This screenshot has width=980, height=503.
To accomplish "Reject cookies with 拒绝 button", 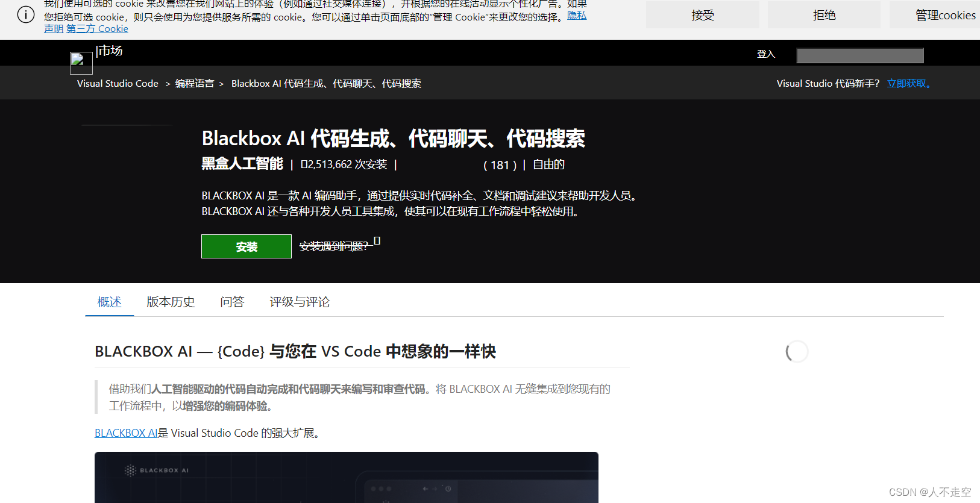I will 824,15.
